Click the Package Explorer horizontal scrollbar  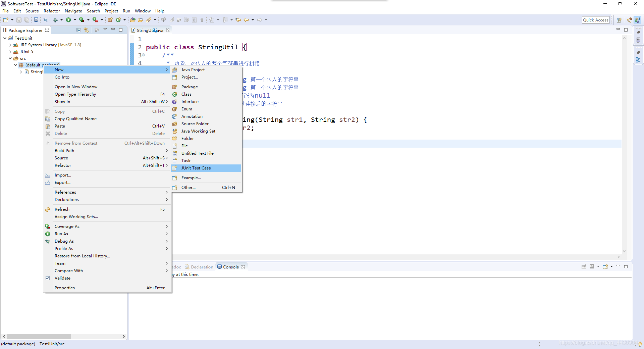tap(39, 336)
